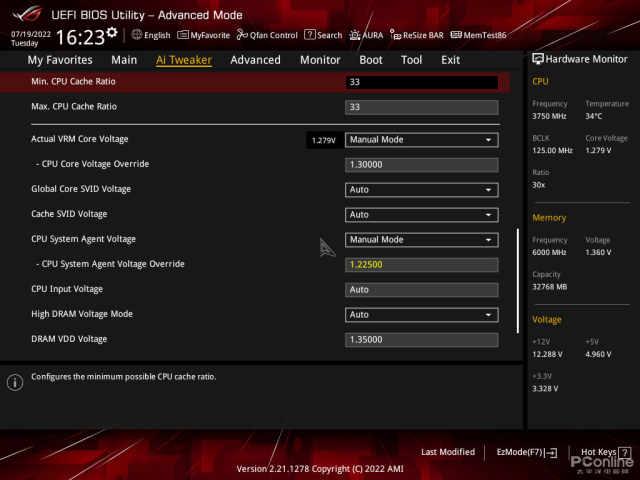Click the DRAM VDD Voltage field
This screenshot has height=480, width=640.
422,340
